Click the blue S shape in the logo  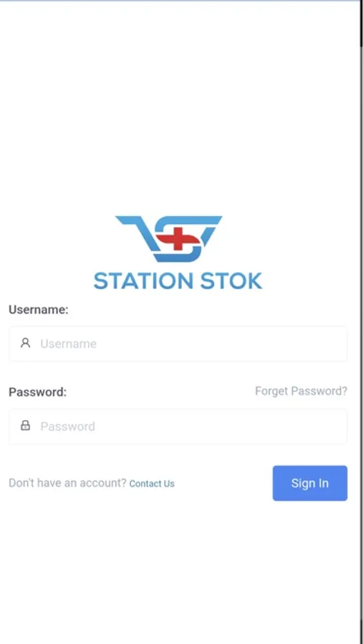(x=178, y=238)
